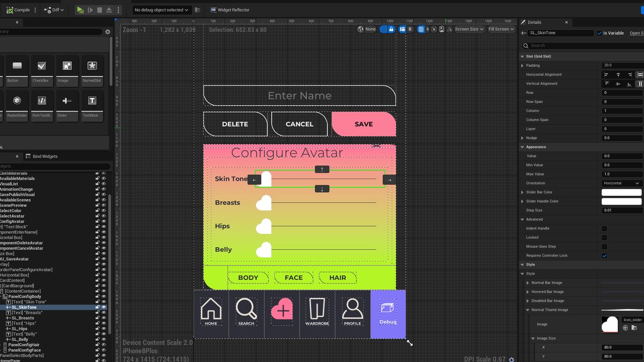The height and width of the screenshot is (362, 644).
Task: Expand the Normal Bar Image property
Action: tap(528, 283)
